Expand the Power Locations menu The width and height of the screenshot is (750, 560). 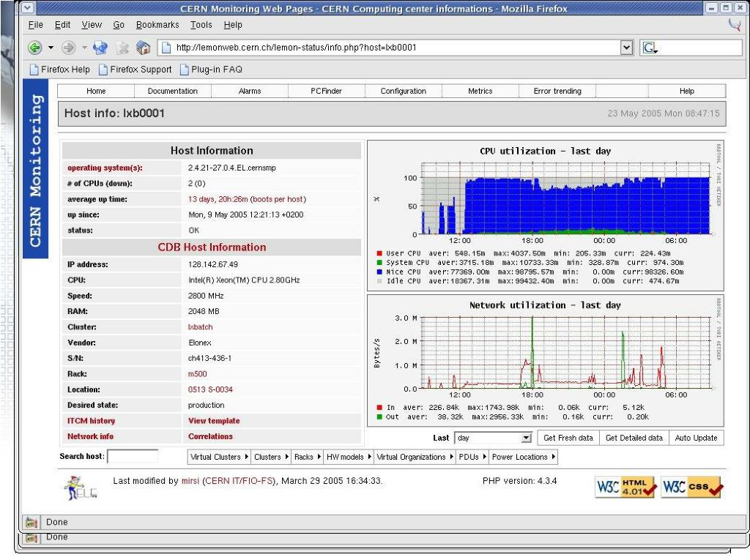pos(523,457)
